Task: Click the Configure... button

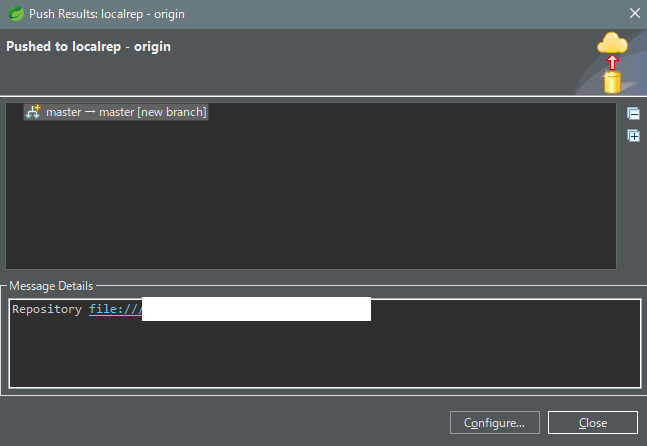Action: [495, 422]
